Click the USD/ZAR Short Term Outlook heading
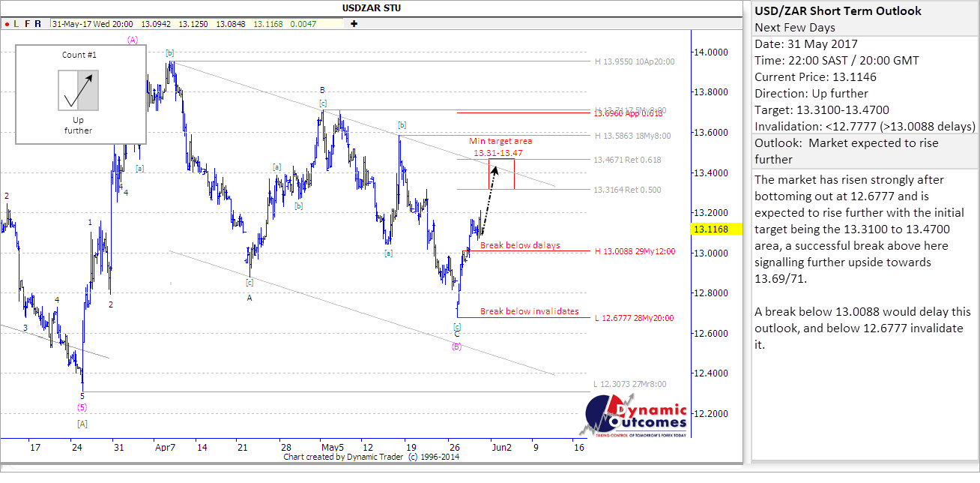980x483 pixels. [x=838, y=11]
